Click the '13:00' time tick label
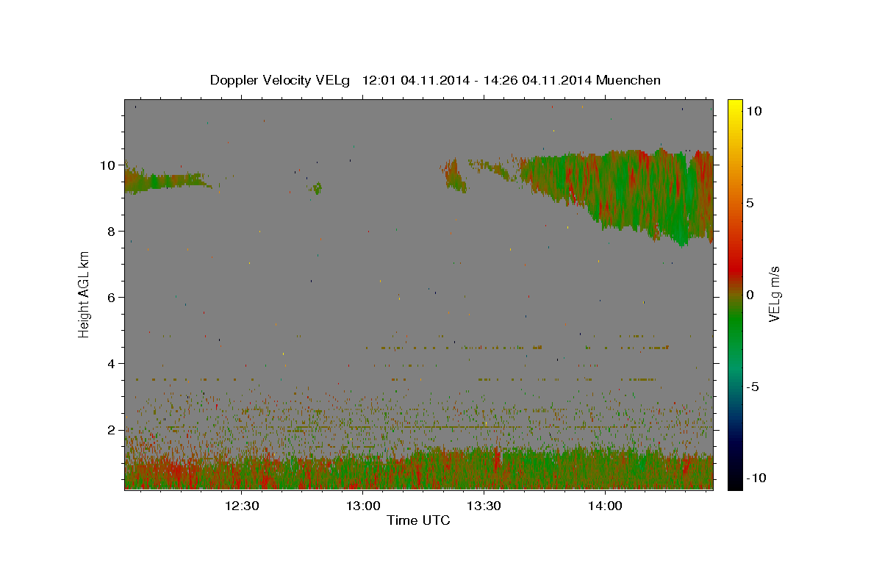The height and width of the screenshot is (588, 882). click(x=363, y=506)
